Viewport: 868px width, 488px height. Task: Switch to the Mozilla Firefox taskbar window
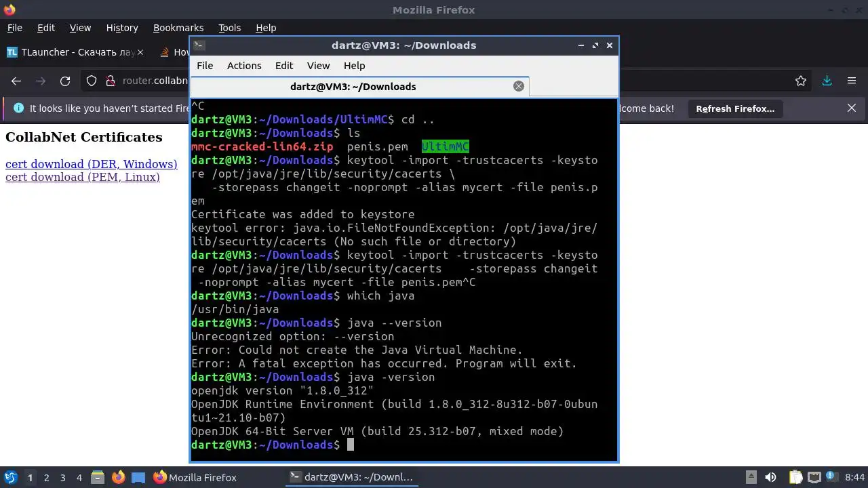pyautogui.click(x=195, y=477)
